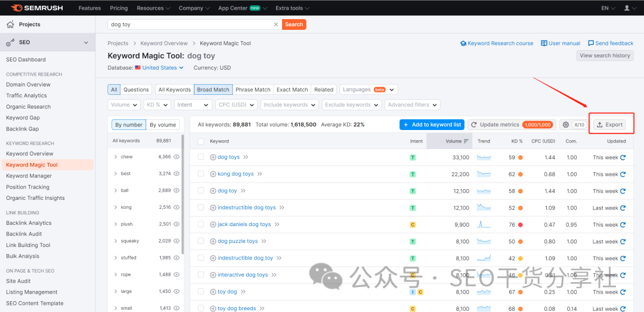Click plus icon next to kong dog toys
This screenshot has height=312, width=644.
coord(213,174)
